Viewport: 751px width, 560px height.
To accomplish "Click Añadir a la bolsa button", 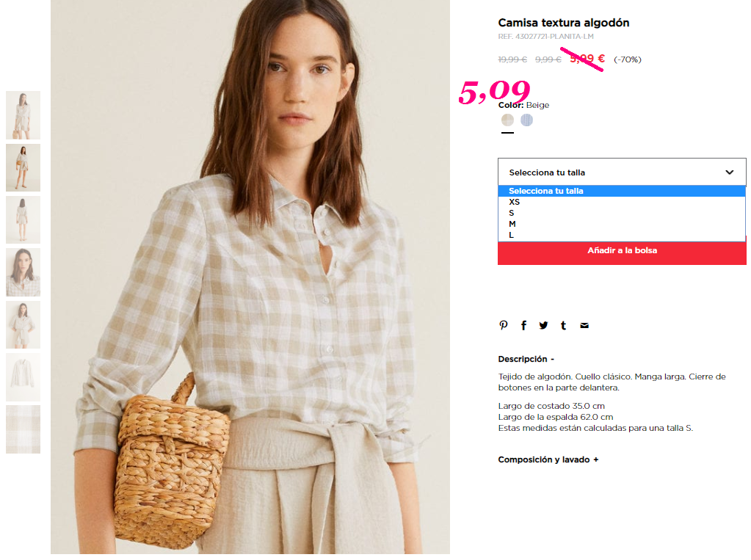I will click(x=622, y=252).
